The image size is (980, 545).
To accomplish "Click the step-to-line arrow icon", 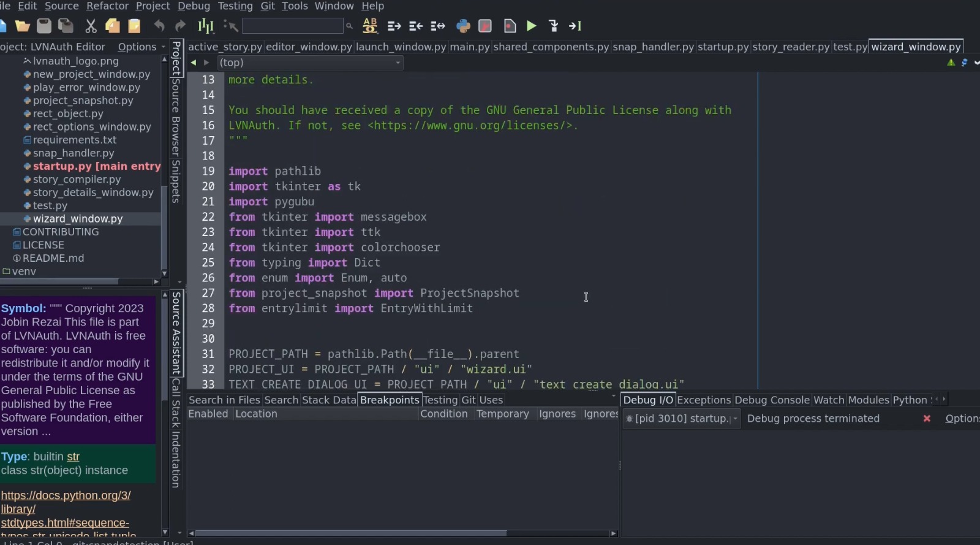I will coord(575,26).
